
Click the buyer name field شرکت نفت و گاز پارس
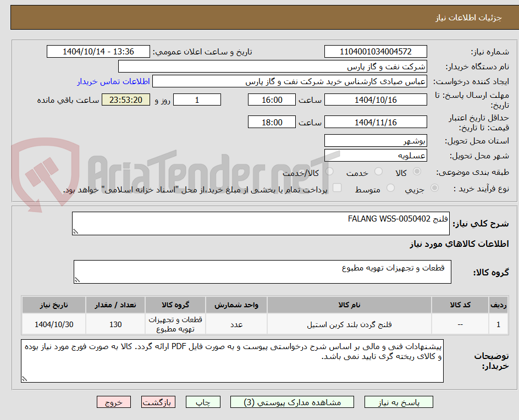(x=272, y=67)
